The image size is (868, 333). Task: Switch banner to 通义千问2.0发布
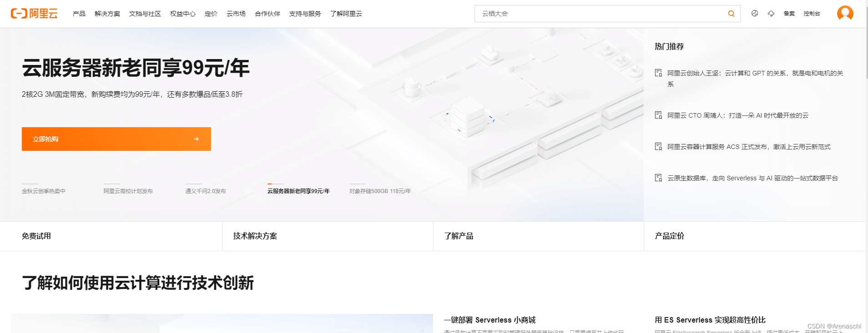tap(206, 191)
